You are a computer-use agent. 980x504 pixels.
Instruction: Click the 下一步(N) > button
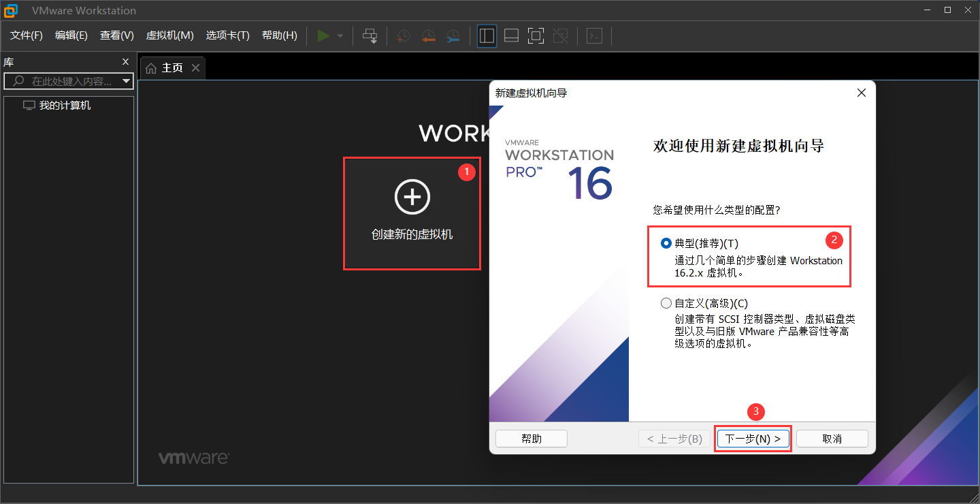tap(753, 439)
